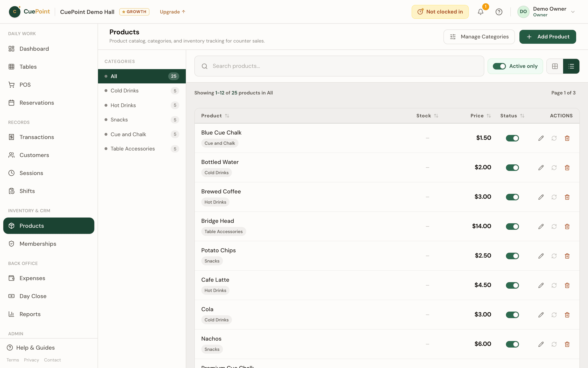Toggle Bottled Water status switch
Image resolution: width=588 pixels, height=368 pixels.
coord(512,168)
